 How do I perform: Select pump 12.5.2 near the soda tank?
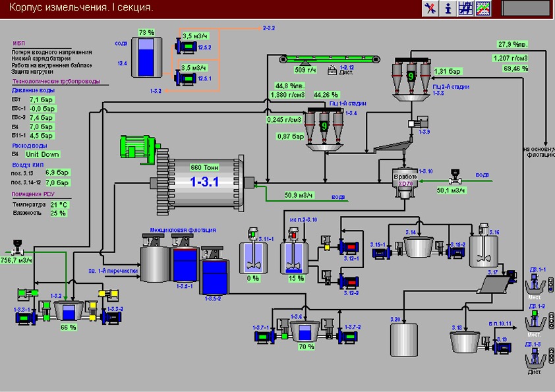coord(185,46)
